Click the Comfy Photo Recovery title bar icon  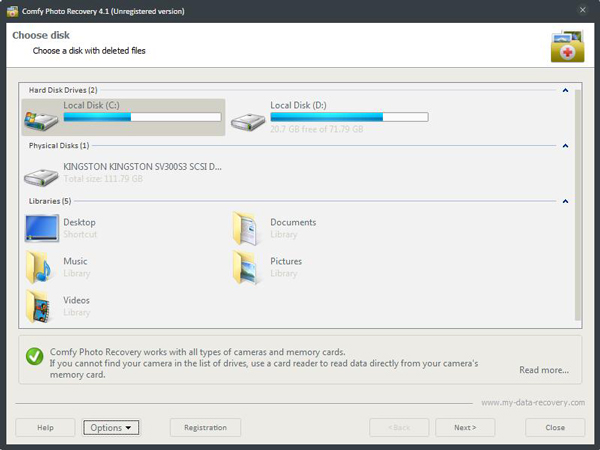(12, 11)
